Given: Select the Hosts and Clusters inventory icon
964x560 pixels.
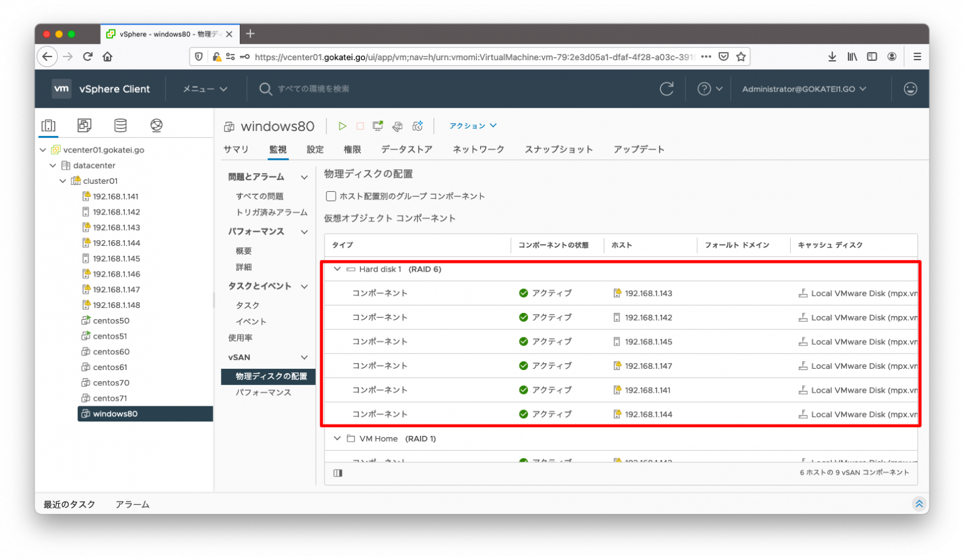Looking at the screenshot, I should coord(48,125).
